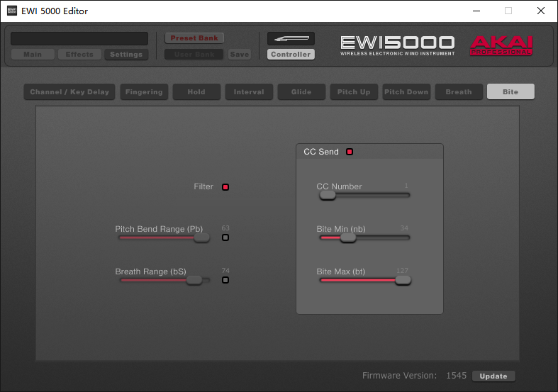558x392 pixels.
Task: Switch to the Breath tab
Action: [458, 92]
